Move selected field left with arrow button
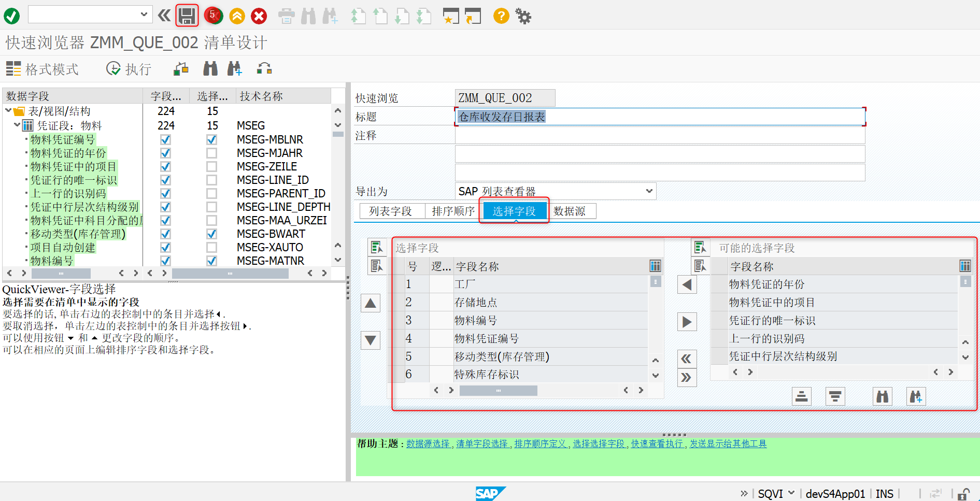Image resolution: width=980 pixels, height=501 pixels. [x=687, y=284]
